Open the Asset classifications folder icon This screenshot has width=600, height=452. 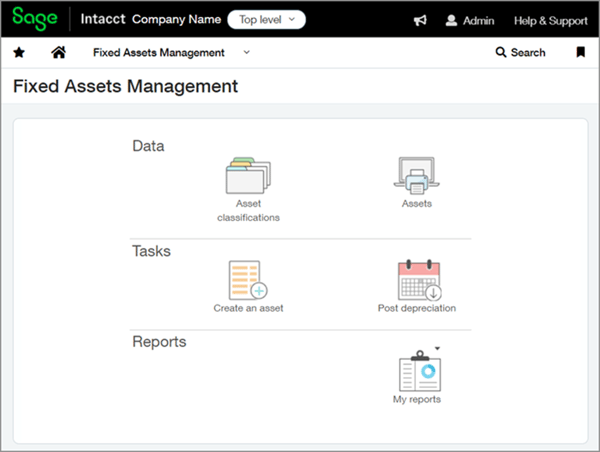[249, 176]
